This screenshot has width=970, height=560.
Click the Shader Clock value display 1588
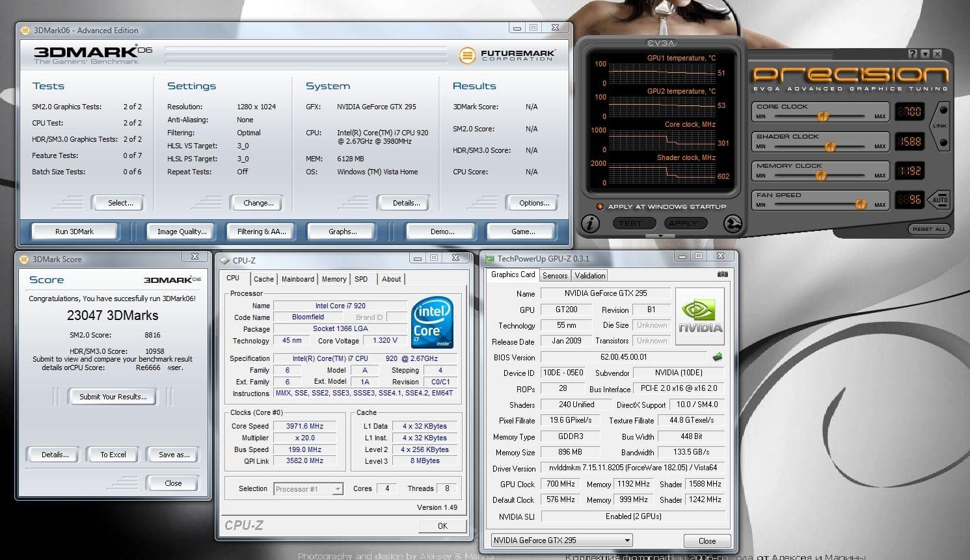click(x=909, y=141)
